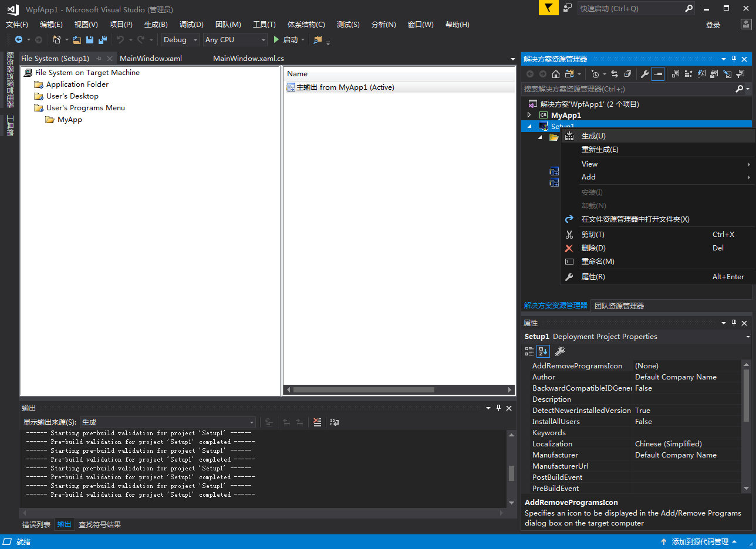Click the Save All toolbar icon
Image resolution: width=756 pixels, height=549 pixels.
pyautogui.click(x=103, y=40)
